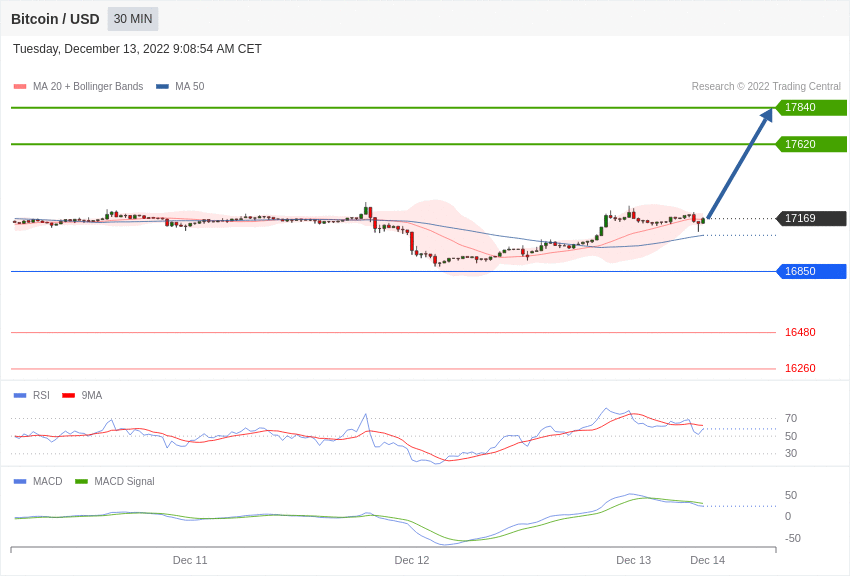
Task: Click the MACD legend label
Action: pyautogui.click(x=48, y=481)
